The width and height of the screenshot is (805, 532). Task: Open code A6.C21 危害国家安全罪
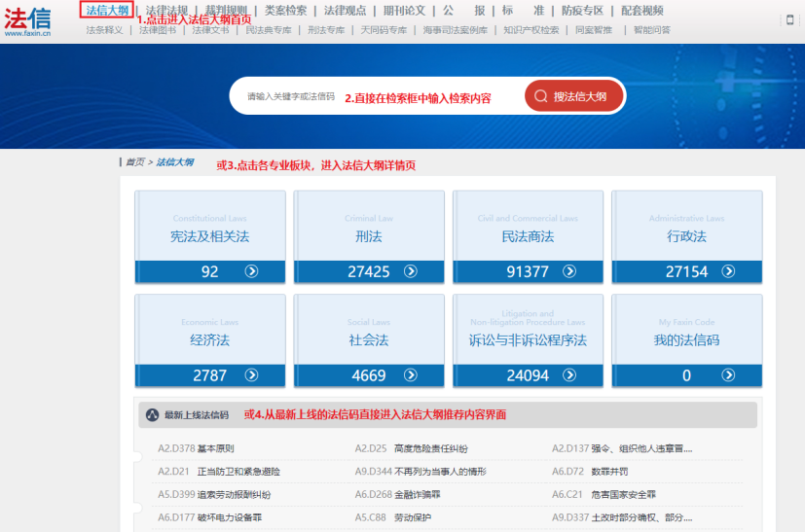[604, 494]
